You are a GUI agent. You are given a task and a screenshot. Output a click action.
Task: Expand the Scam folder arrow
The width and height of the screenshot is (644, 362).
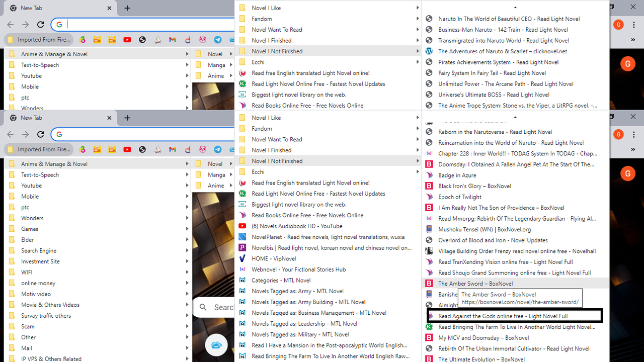[187, 326]
